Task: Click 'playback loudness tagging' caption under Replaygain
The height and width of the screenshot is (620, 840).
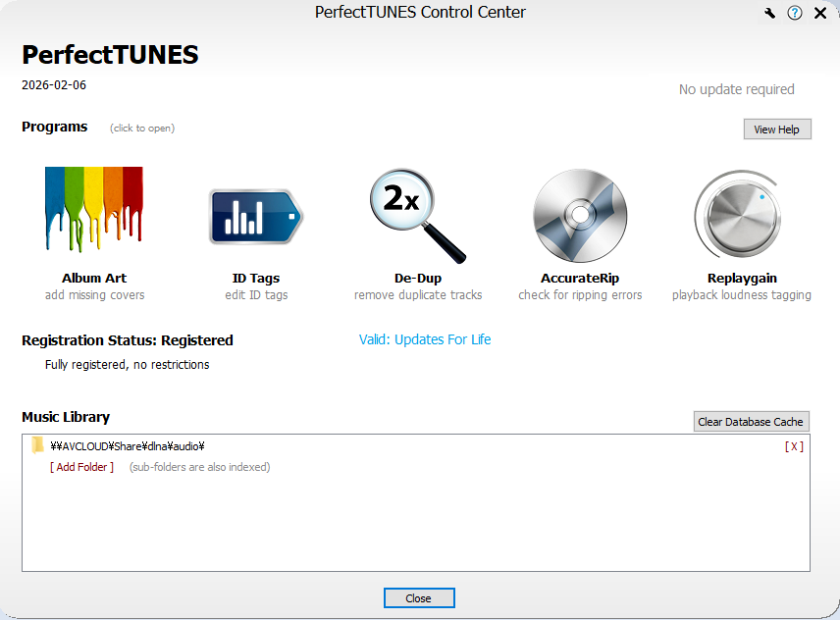Action: 741,295
